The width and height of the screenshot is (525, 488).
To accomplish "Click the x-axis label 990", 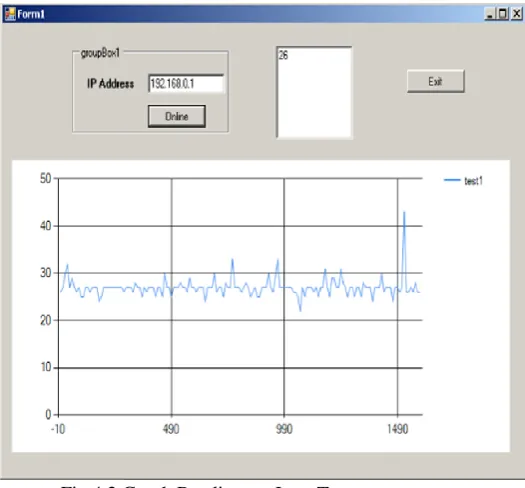I will 284,429.
